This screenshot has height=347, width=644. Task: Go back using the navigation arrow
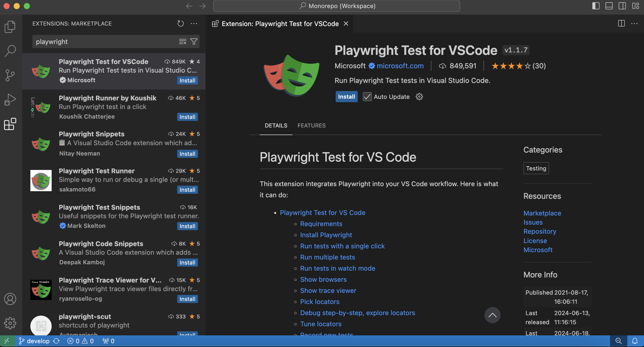(x=189, y=6)
